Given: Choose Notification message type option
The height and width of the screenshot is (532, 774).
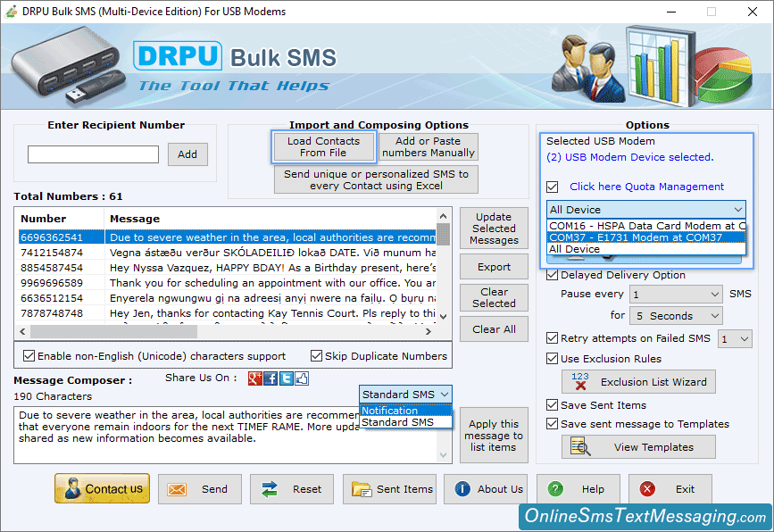Looking at the screenshot, I should pyautogui.click(x=405, y=411).
